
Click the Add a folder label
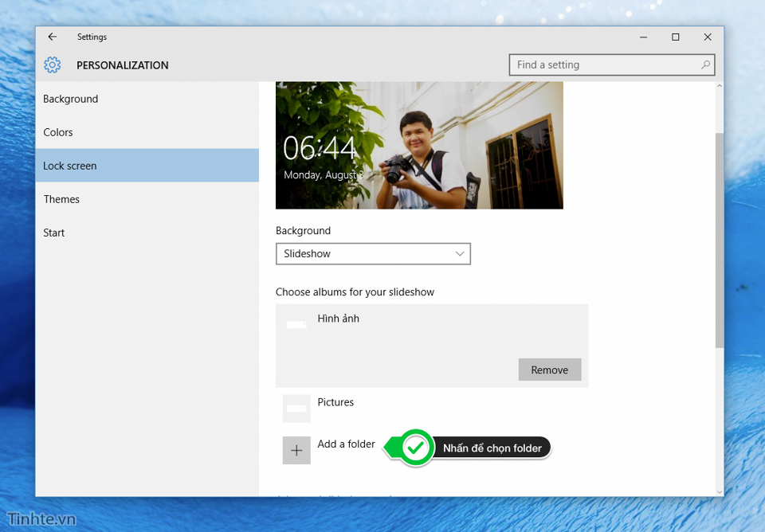click(346, 444)
